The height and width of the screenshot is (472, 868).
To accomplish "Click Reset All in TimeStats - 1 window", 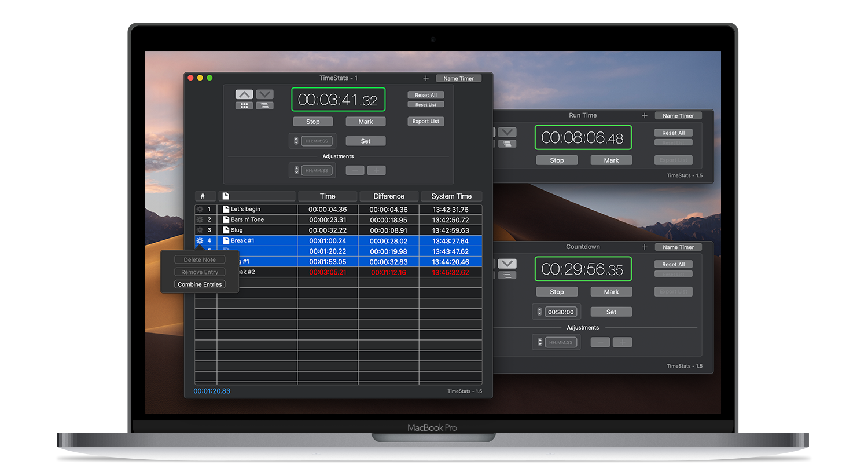I will click(426, 95).
